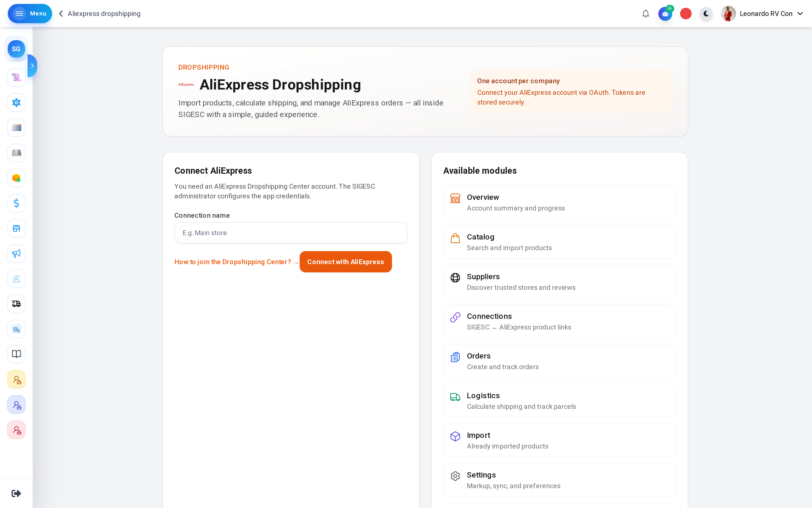
Task: Open the open book sidebar icon
Action: [x=16, y=354]
